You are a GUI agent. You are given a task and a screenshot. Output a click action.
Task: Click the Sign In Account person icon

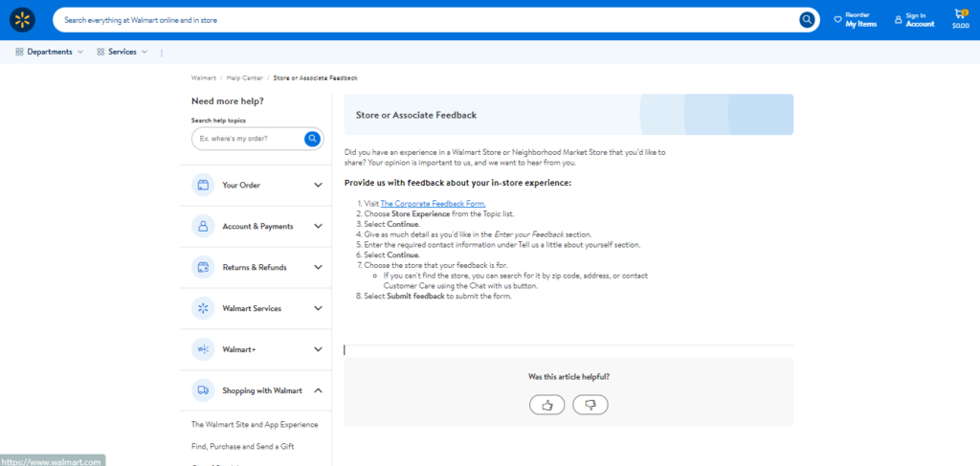(898, 20)
